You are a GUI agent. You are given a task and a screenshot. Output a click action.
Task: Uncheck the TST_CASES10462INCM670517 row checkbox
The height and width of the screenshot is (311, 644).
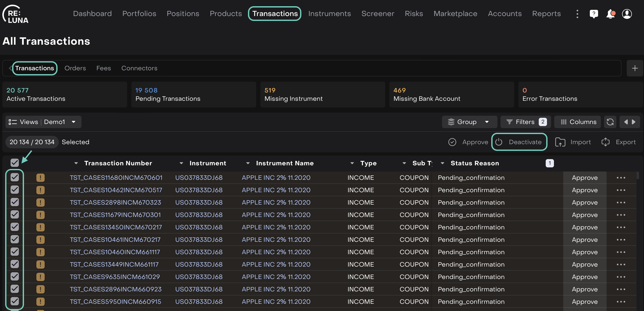(15, 190)
